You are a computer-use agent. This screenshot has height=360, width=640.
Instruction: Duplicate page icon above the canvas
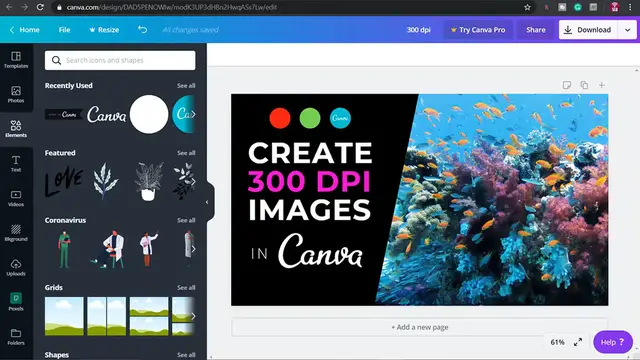pos(584,85)
